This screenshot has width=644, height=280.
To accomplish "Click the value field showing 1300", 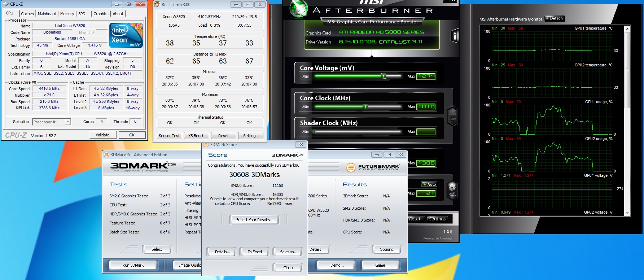I will (426, 163).
